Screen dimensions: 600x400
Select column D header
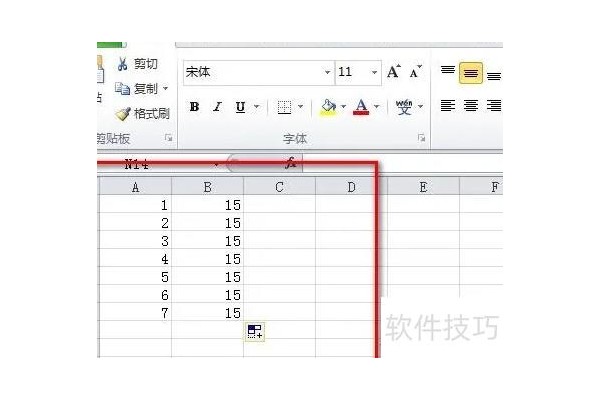(351, 187)
